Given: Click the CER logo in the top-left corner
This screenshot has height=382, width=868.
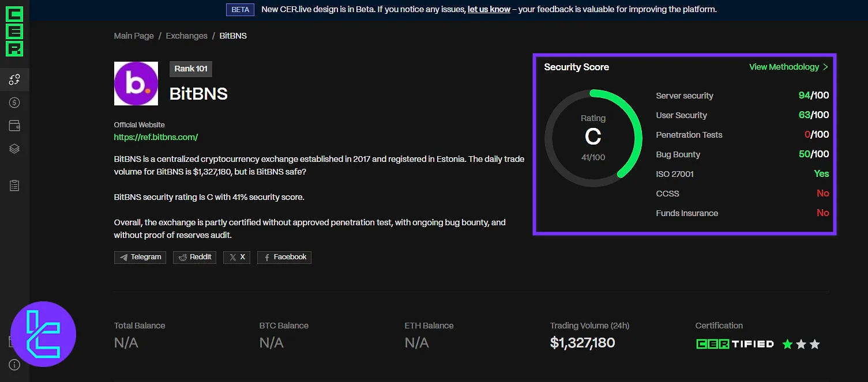Looking at the screenshot, I should pos(14,32).
